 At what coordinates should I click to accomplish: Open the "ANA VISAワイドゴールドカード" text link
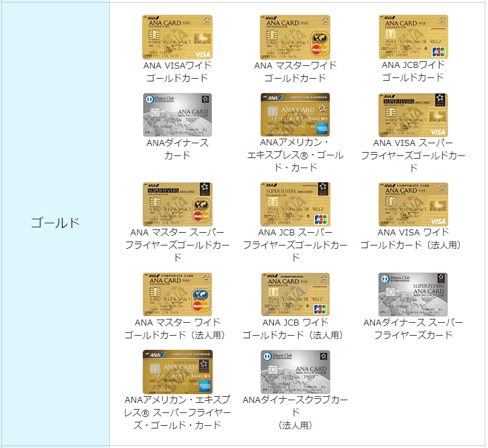[177, 71]
